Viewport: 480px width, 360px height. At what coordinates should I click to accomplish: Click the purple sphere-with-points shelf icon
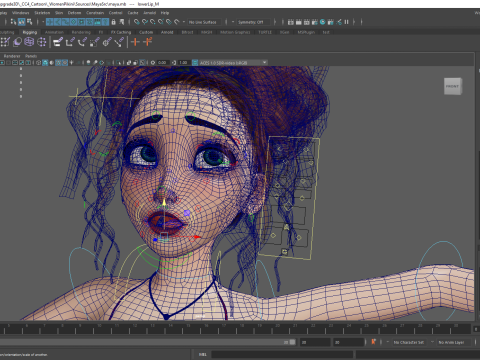(41, 42)
